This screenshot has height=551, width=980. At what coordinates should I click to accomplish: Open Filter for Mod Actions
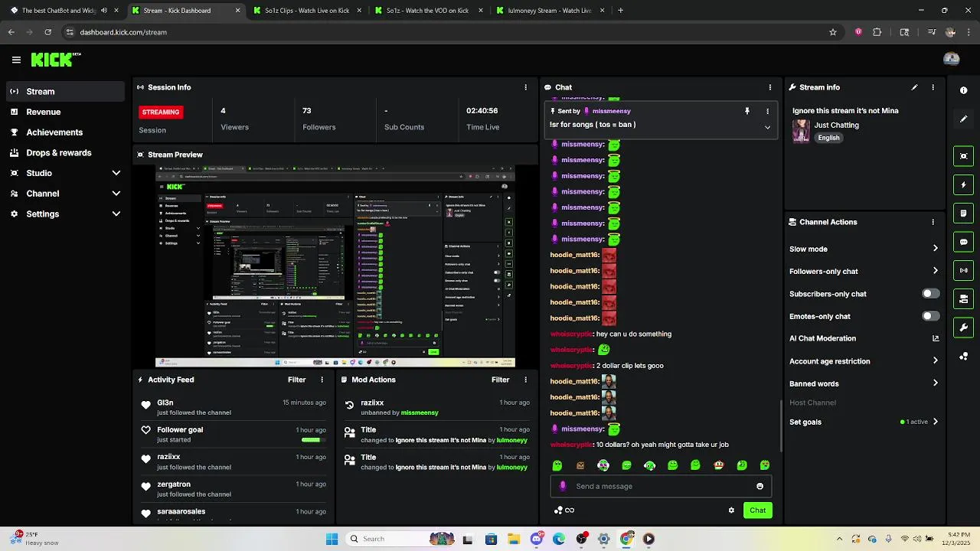pyautogui.click(x=500, y=380)
